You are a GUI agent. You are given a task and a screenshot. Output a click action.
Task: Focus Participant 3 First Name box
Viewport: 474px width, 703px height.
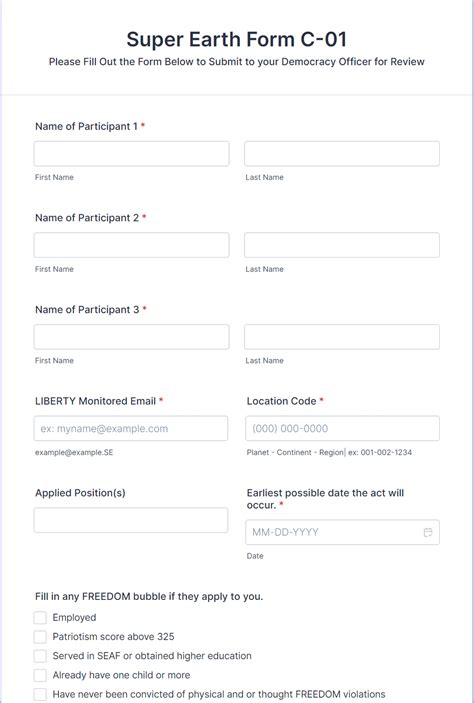(x=131, y=337)
